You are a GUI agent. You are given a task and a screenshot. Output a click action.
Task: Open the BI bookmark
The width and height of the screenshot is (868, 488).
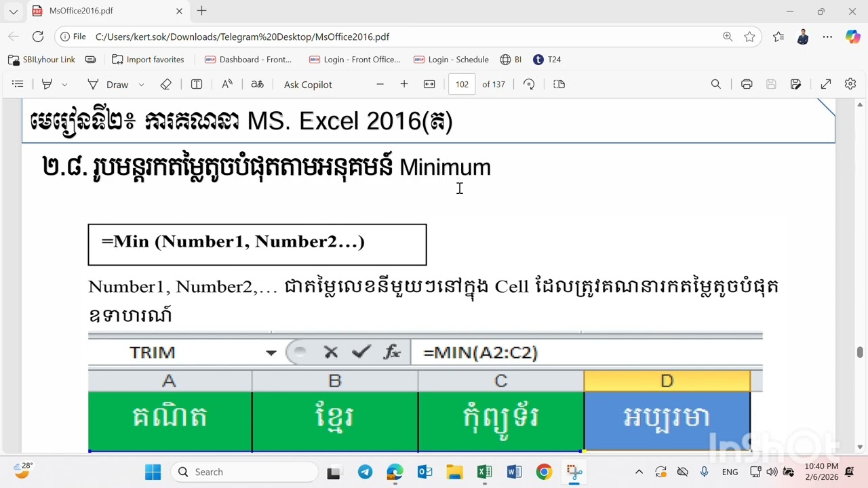point(511,60)
